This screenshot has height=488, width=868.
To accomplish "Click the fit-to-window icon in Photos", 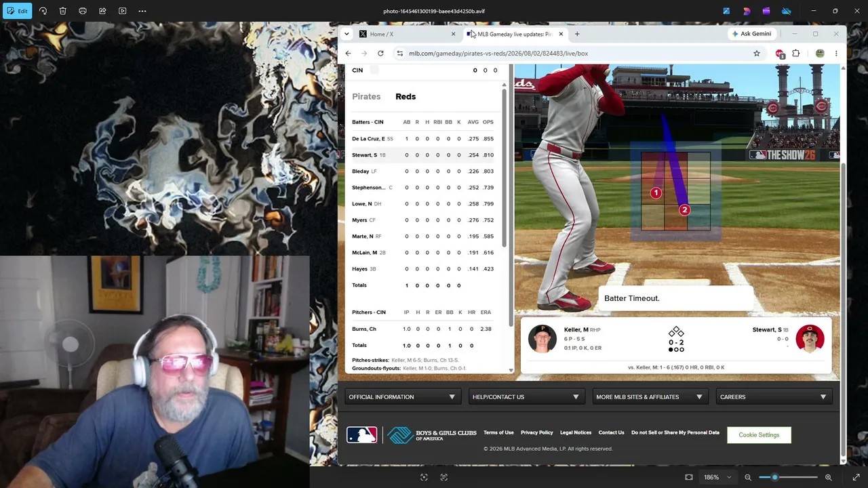I will tap(689, 477).
